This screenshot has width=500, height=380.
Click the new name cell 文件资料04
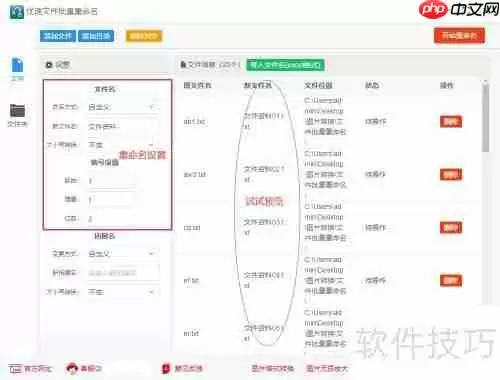[x=264, y=280]
